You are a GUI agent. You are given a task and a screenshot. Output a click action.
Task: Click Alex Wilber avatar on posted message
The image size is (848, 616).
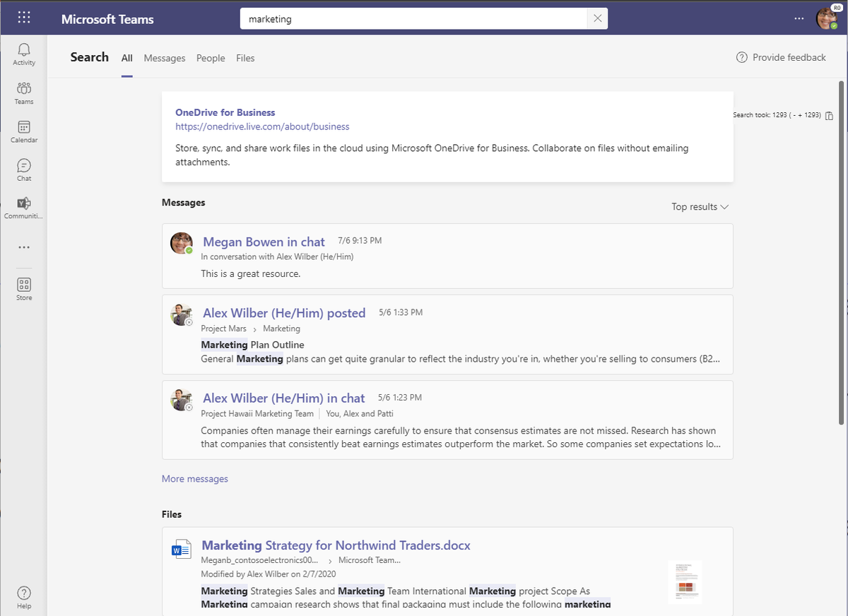(x=182, y=314)
